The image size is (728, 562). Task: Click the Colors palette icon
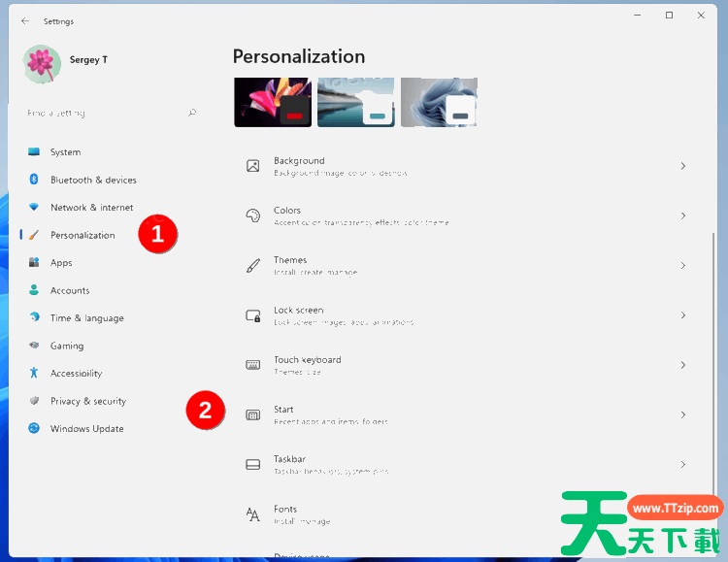(253, 215)
